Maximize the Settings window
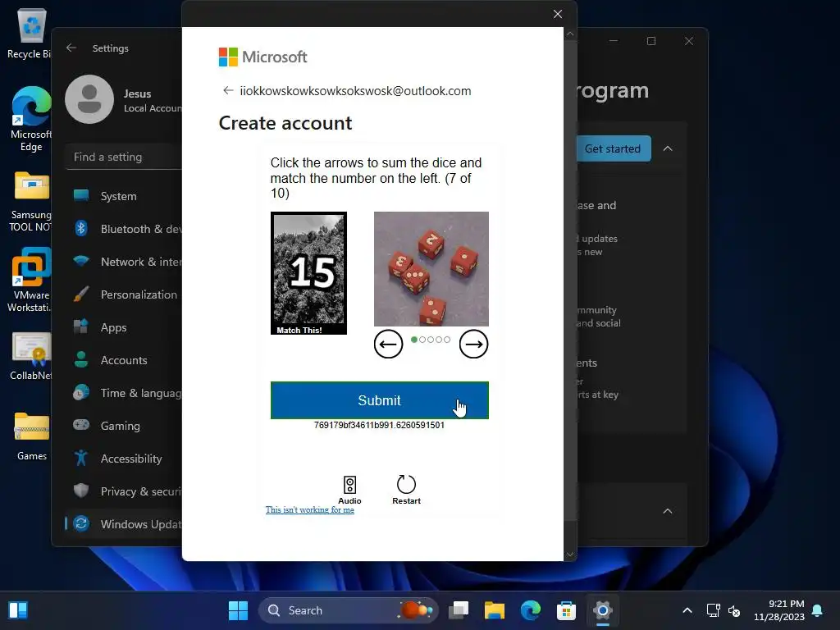Viewport: 840px width, 630px height. coord(651,41)
